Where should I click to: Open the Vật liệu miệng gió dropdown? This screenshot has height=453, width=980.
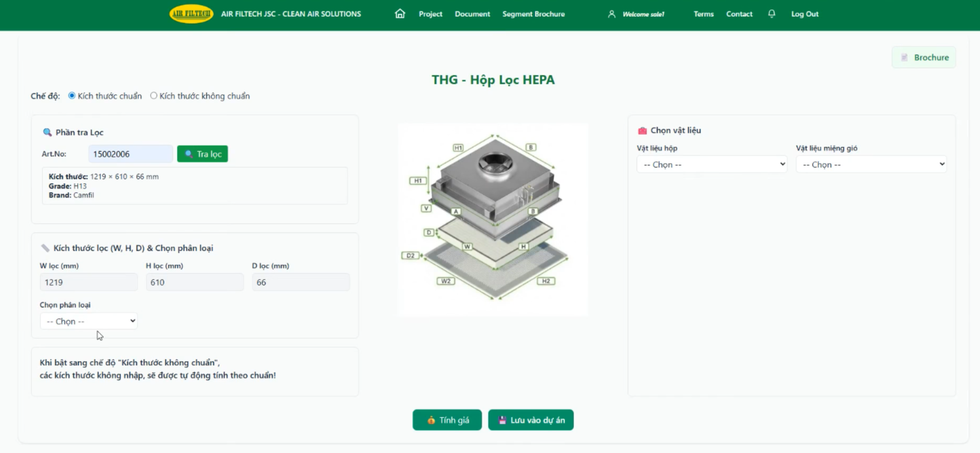(871, 164)
